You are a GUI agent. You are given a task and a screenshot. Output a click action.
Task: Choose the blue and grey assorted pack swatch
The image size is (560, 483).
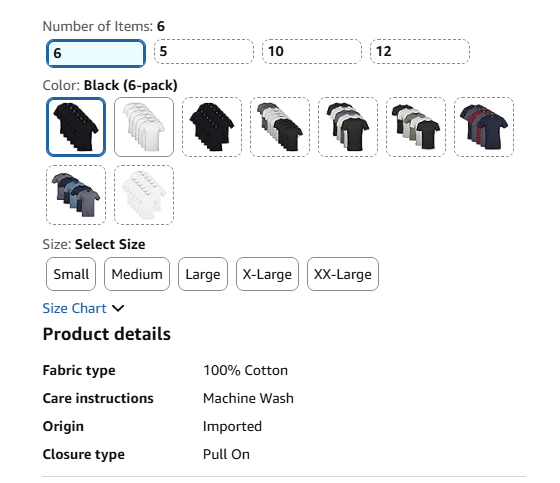(x=76, y=195)
